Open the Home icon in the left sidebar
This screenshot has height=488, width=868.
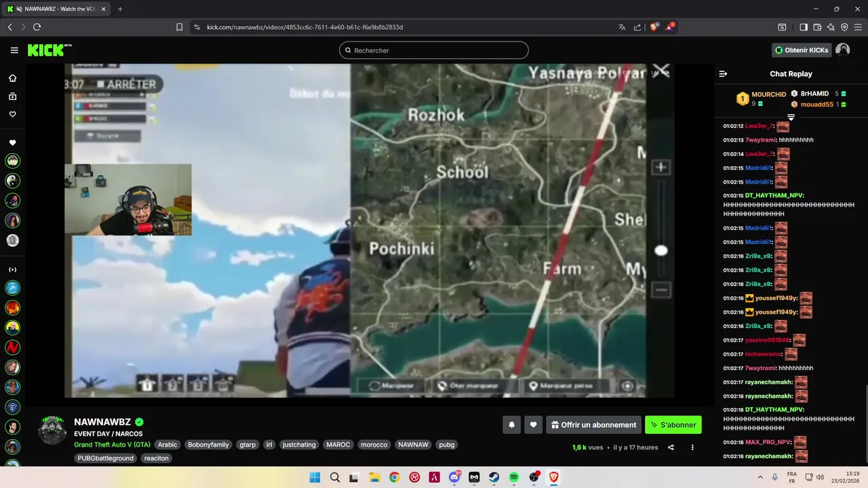pyautogui.click(x=12, y=78)
